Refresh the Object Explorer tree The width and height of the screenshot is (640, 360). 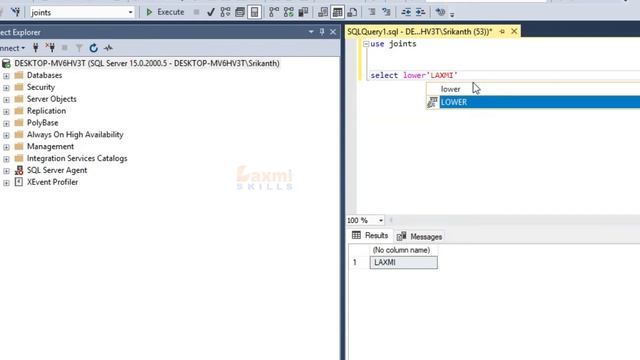click(93, 48)
